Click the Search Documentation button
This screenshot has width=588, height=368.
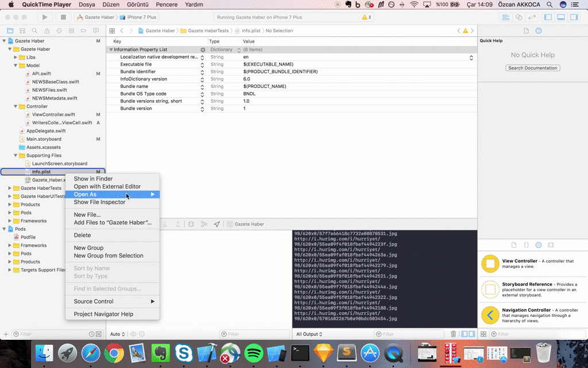tap(532, 68)
